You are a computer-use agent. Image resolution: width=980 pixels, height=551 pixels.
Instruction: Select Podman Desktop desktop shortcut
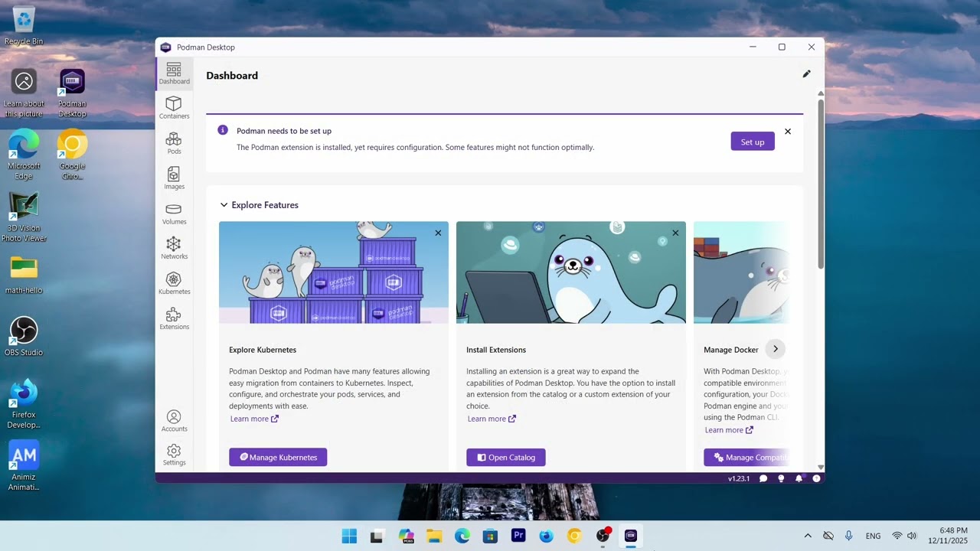(x=72, y=93)
